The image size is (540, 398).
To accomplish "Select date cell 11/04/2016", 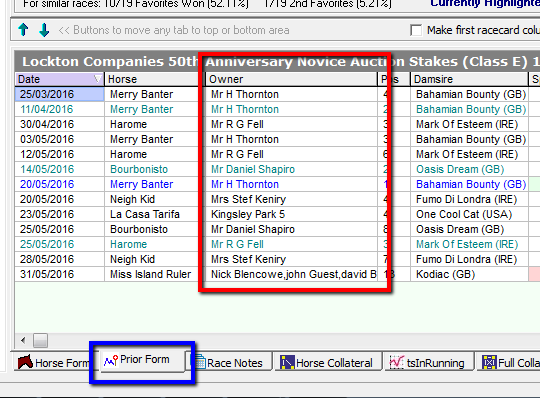I will click(59, 109).
